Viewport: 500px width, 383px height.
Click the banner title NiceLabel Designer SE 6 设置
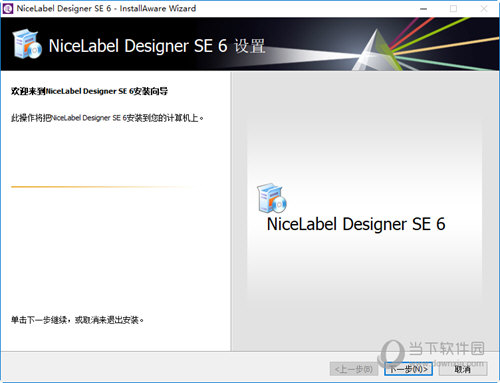coord(157,46)
